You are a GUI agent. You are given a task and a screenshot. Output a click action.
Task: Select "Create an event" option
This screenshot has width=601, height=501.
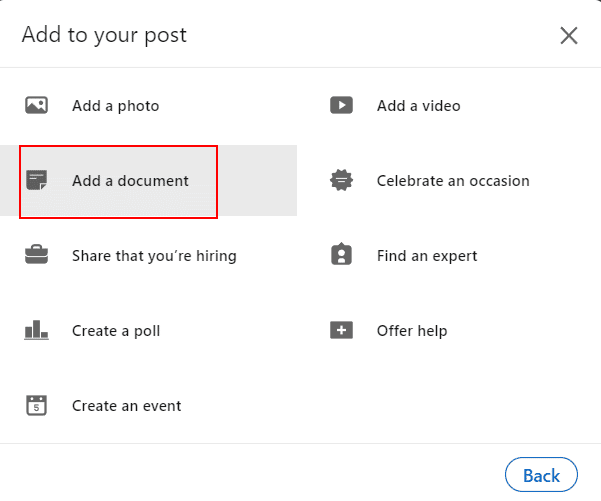(126, 406)
